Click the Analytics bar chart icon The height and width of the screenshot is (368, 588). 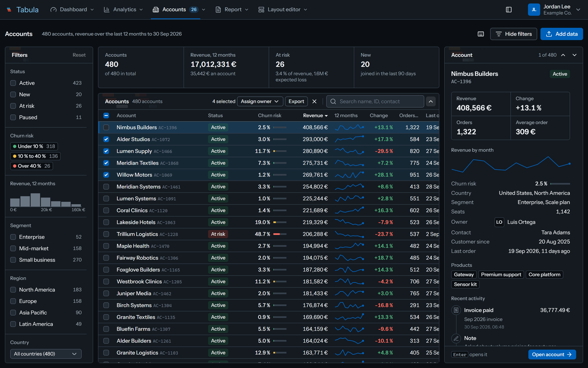point(106,9)
